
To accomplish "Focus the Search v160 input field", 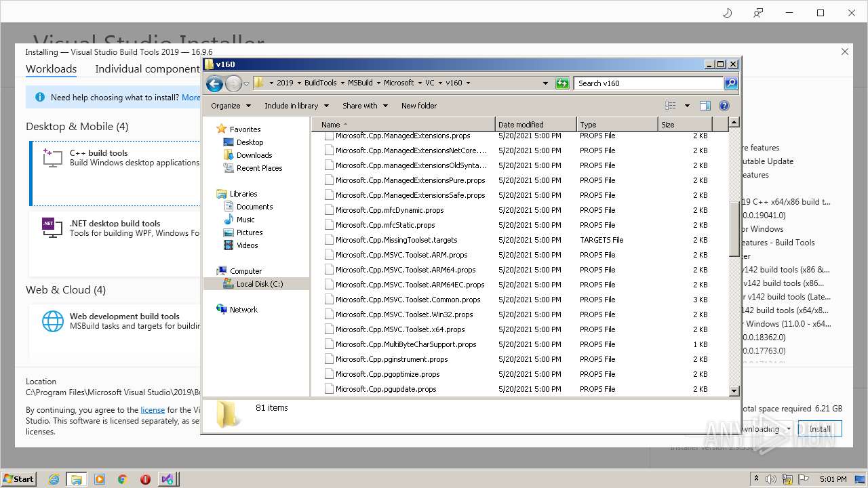I will (x=649, y=83).
